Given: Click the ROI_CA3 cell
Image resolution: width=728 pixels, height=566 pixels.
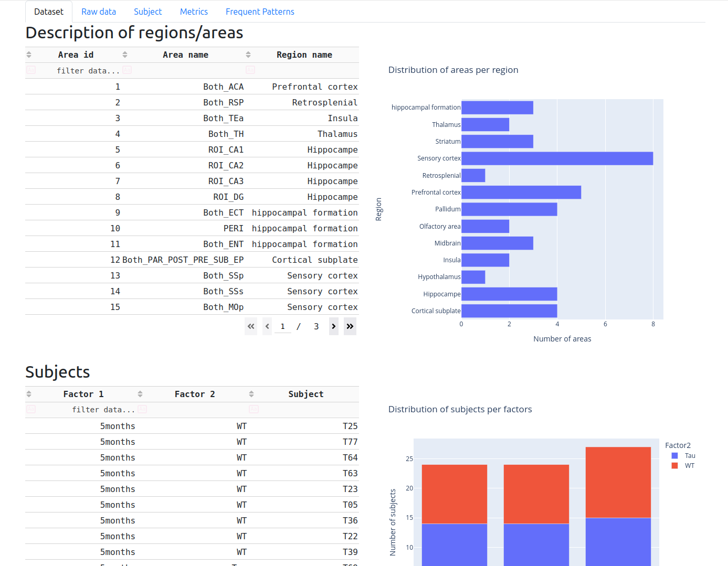Looking at the screenshot, I should [183, 181].
